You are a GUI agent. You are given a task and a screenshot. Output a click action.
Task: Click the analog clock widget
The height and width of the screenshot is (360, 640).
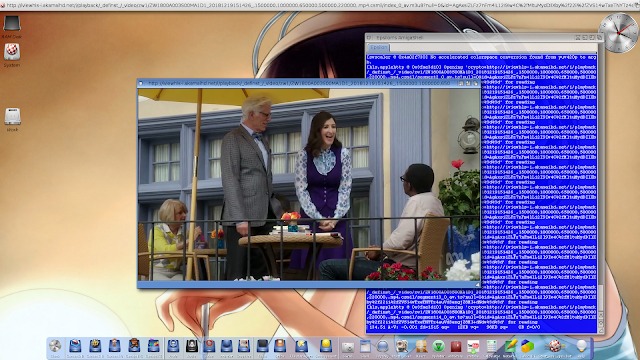pos(619,33)
